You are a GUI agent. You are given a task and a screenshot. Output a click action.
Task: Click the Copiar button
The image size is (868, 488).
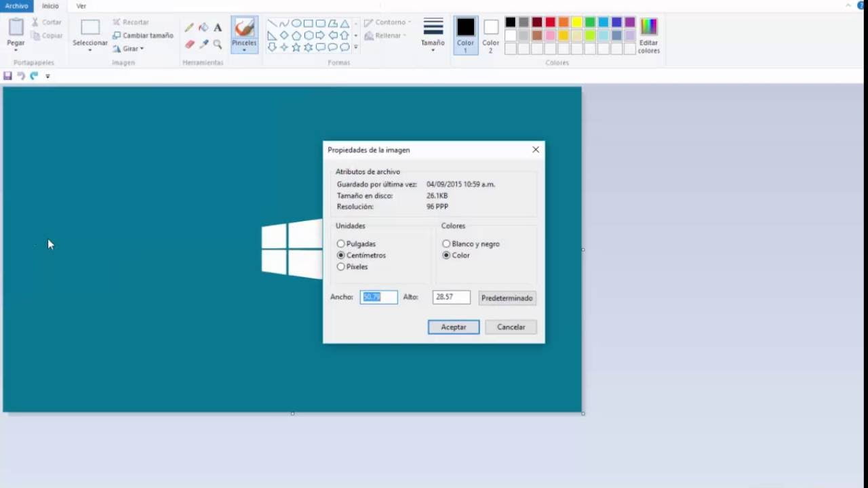click(x=47, y=35)
